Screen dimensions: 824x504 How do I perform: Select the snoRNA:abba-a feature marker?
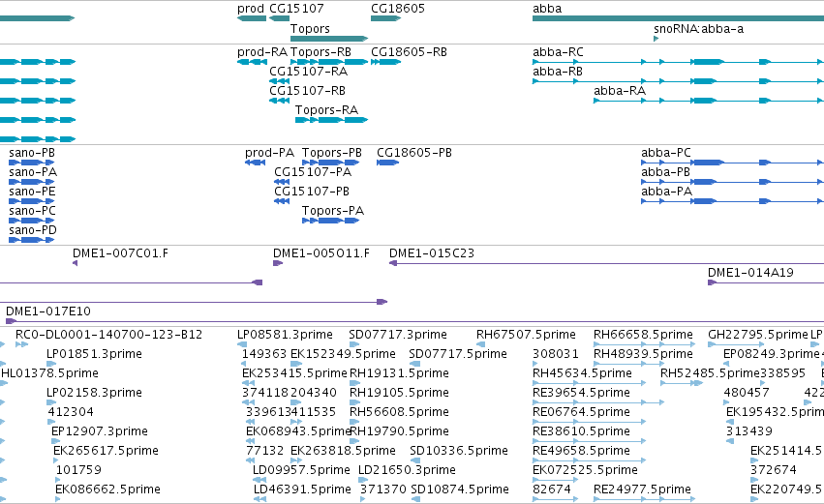pos(656,39)
